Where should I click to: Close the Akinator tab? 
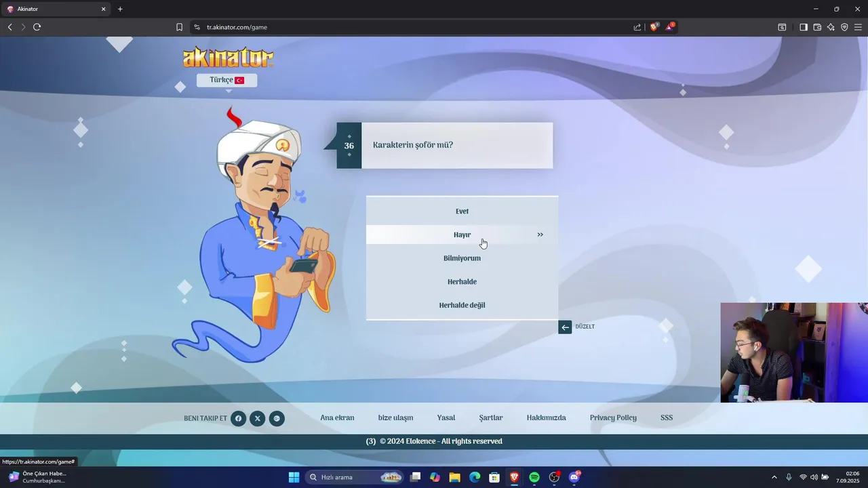click(104, 9)
